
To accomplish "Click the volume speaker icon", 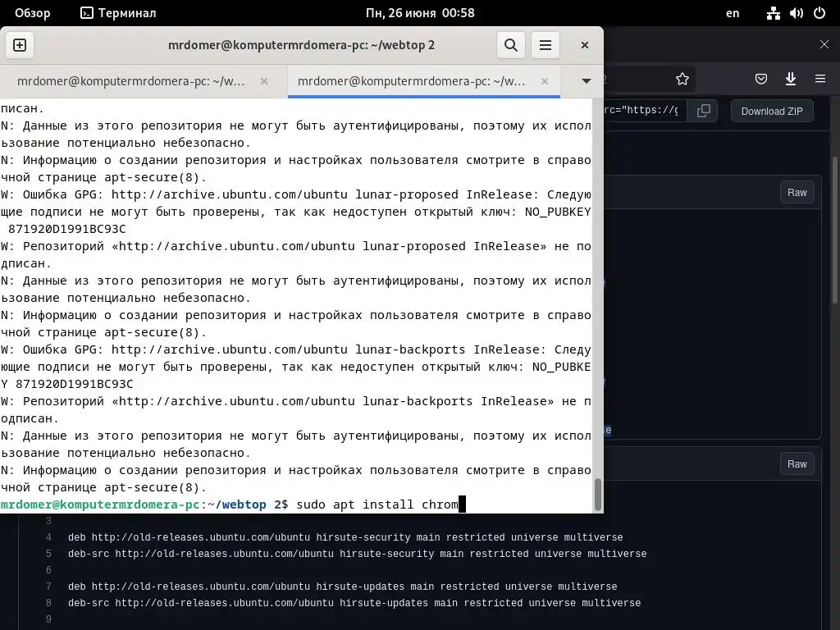I will coord(796,13).
